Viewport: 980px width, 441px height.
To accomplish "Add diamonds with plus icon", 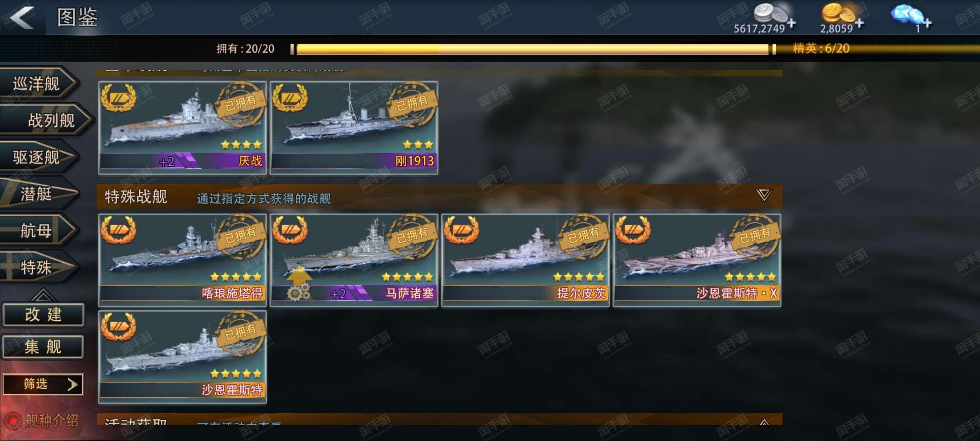I will click(x=927, y=23).
